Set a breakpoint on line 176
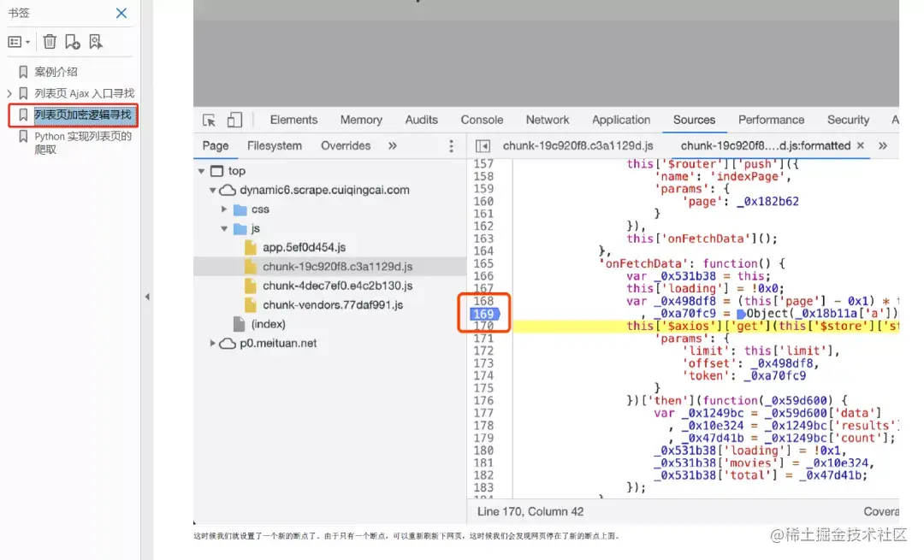The width and height of the screenshot is (924, 560). pos(483,400)
